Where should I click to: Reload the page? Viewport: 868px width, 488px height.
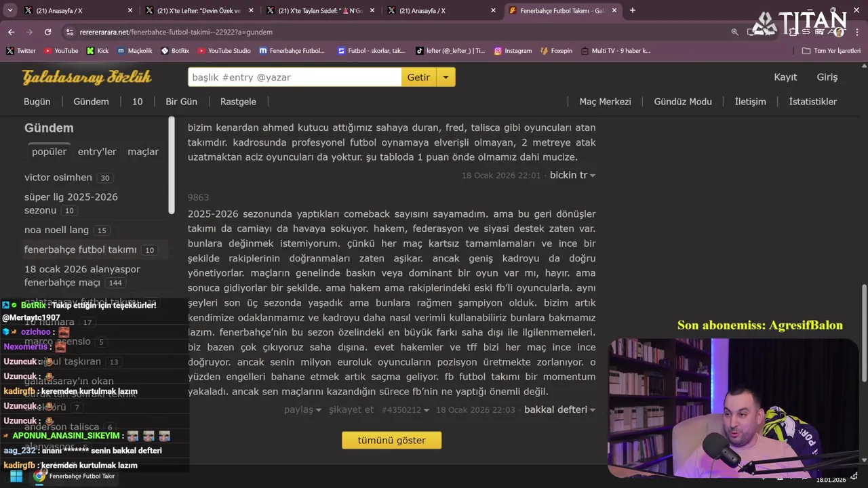click(x=47, y=32)
